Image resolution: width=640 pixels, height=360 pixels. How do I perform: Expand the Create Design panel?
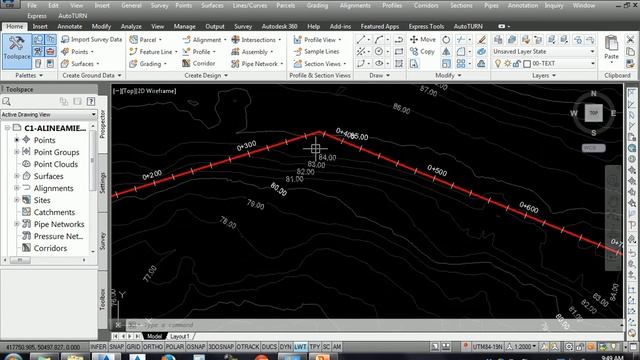[206, 76]
